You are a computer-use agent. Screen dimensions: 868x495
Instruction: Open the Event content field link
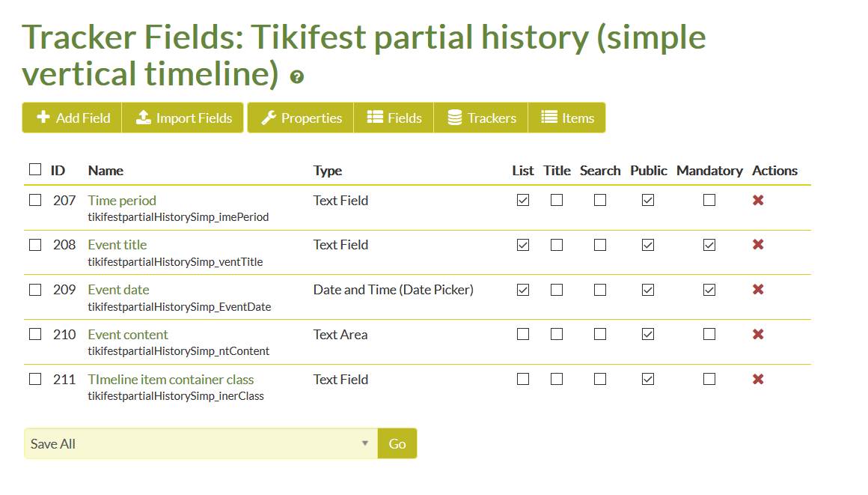[x=127, y=334]
